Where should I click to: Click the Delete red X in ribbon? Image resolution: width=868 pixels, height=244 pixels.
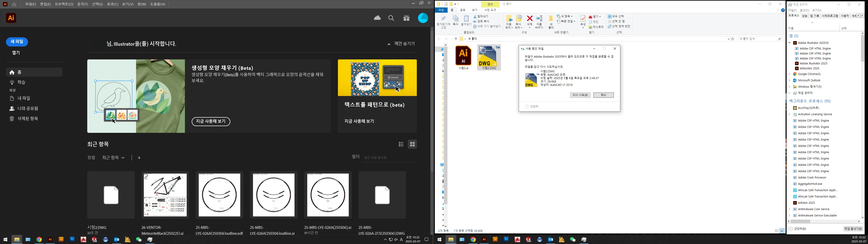tap(530, 19)
